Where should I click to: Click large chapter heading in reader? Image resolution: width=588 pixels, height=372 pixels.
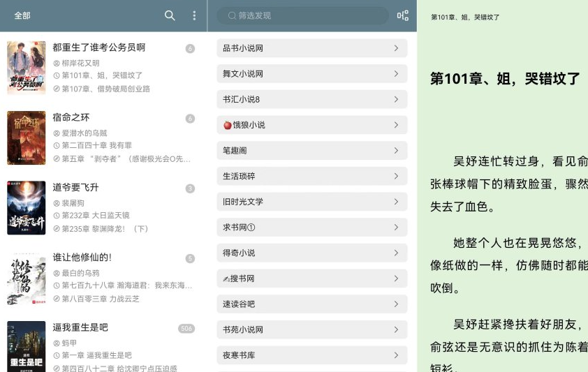coord(505,79)
